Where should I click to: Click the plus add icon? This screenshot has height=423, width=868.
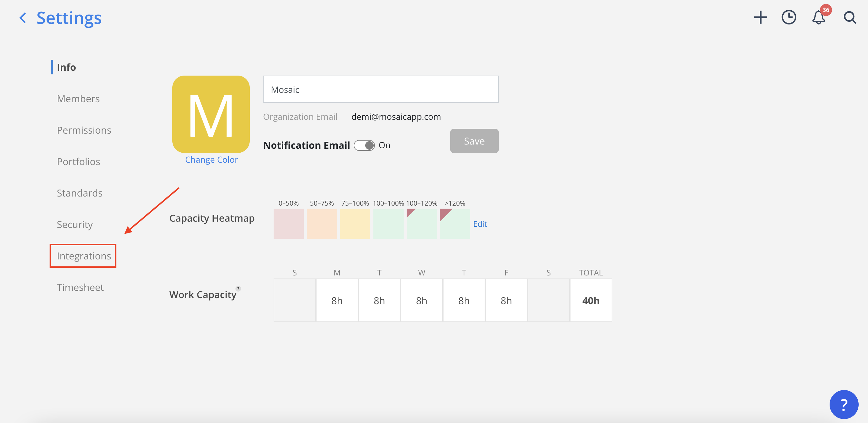click(760, 18)
